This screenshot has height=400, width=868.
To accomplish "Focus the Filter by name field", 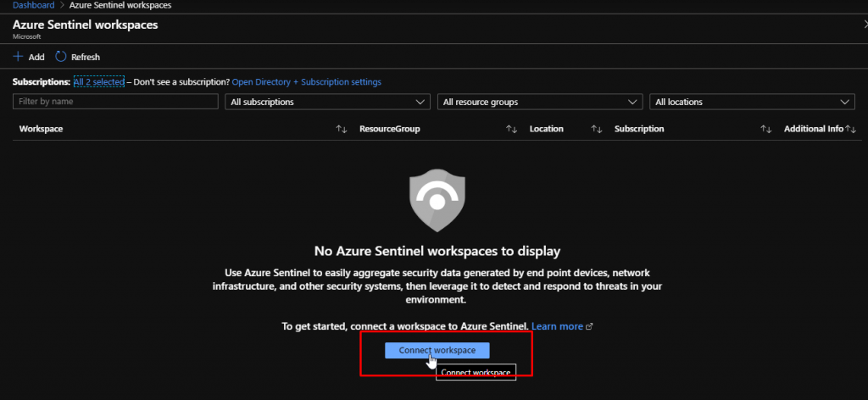I will point(115,102).
